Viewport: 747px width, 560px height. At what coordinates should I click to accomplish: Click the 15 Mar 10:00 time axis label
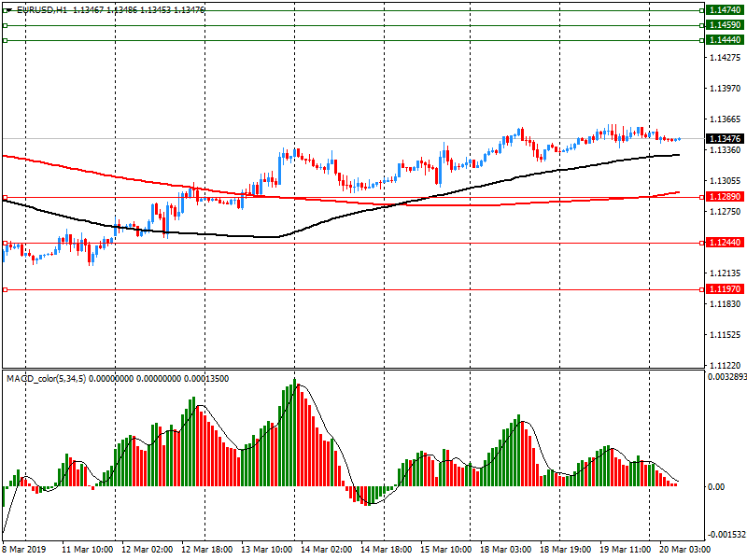(446, 551)
